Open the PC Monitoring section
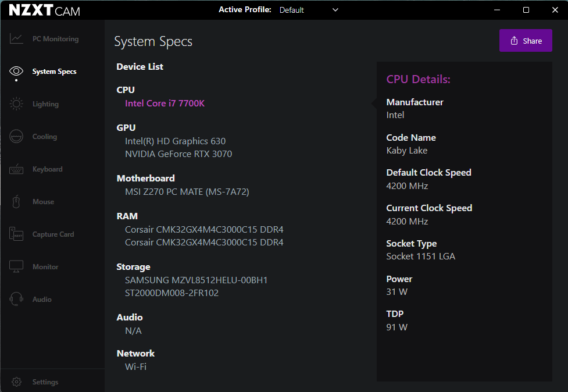 pos(55,39)
